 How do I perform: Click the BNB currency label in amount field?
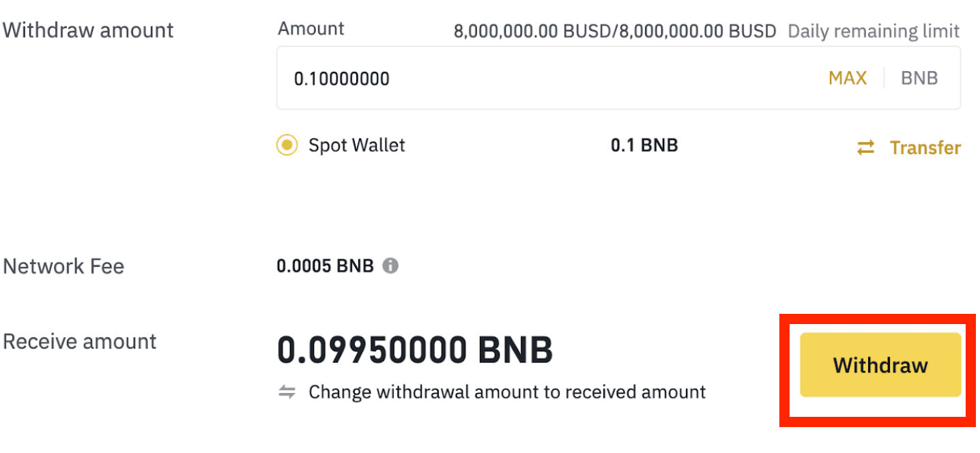[x=919, y=78]
